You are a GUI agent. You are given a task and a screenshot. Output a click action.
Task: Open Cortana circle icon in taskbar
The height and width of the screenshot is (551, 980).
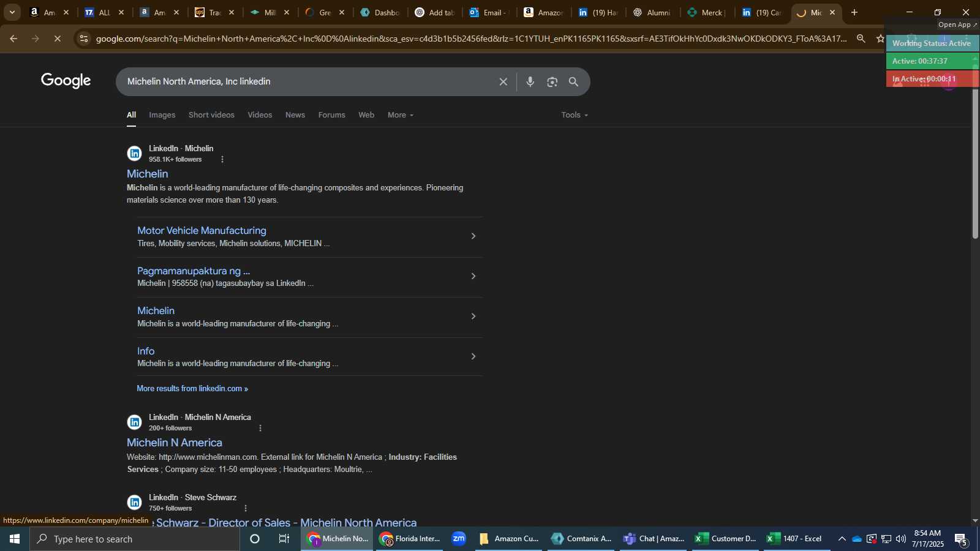(255, 539)
